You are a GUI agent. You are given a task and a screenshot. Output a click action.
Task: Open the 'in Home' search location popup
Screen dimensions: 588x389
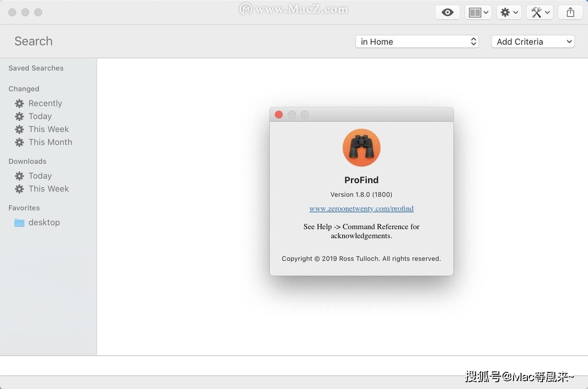417,42
